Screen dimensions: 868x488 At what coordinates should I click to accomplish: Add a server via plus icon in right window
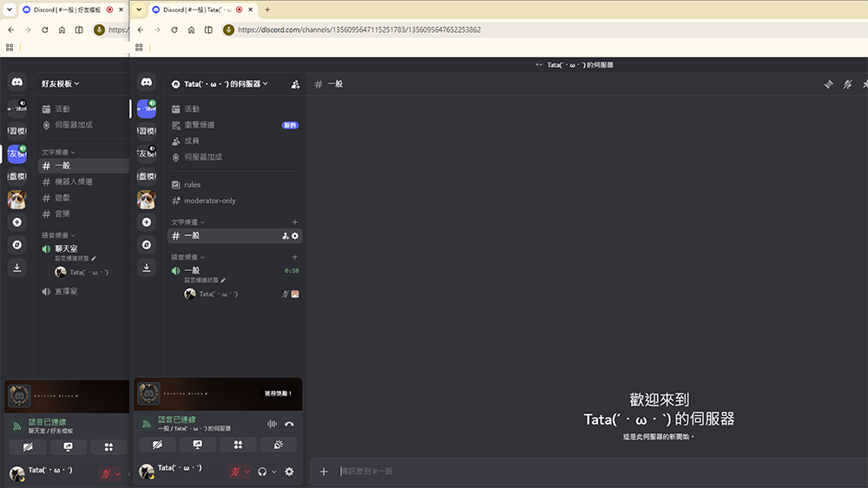147,222
